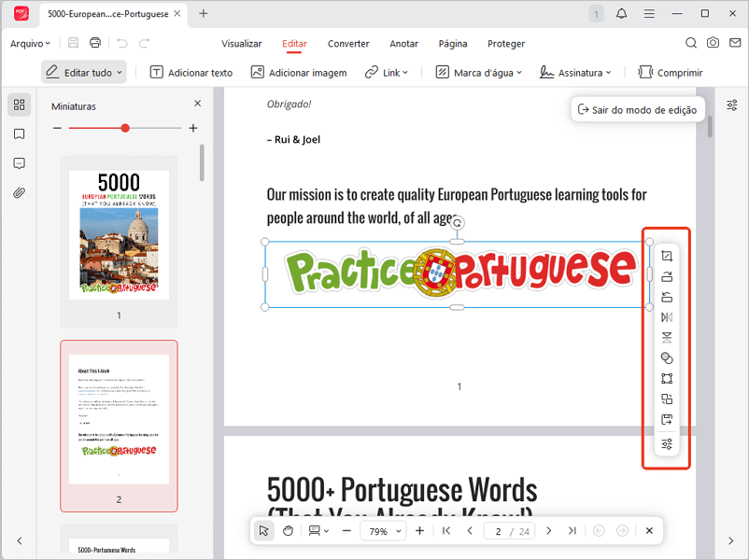The width and height of the screenshot is (749, 560).
Task: Open the Link dropdown in the toolbar
Action: click(x=387, y=72)
